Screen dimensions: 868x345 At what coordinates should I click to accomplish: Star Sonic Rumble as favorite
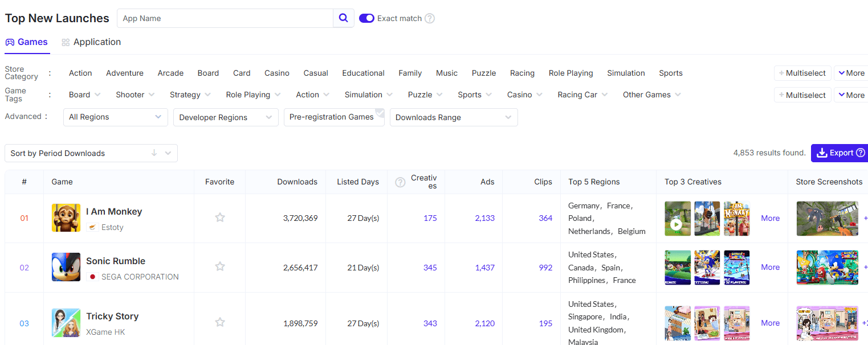click(220, 266)
